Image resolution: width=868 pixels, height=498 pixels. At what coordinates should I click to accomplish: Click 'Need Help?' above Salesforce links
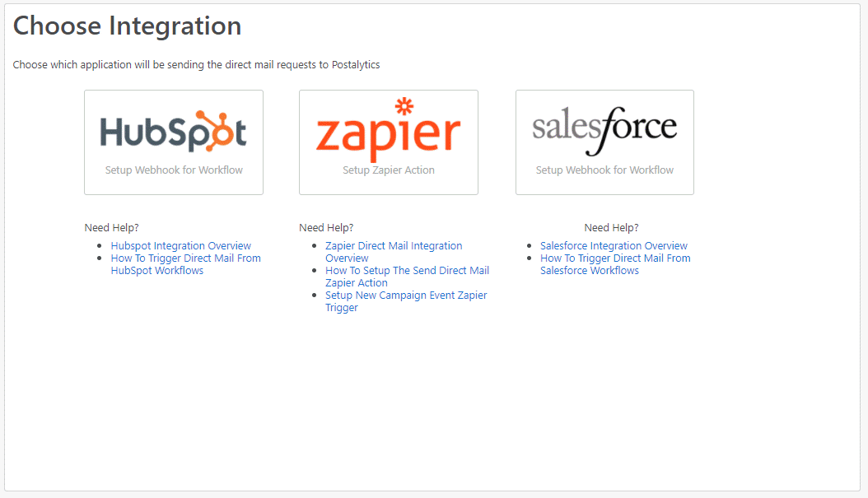(x=611, y=228)
